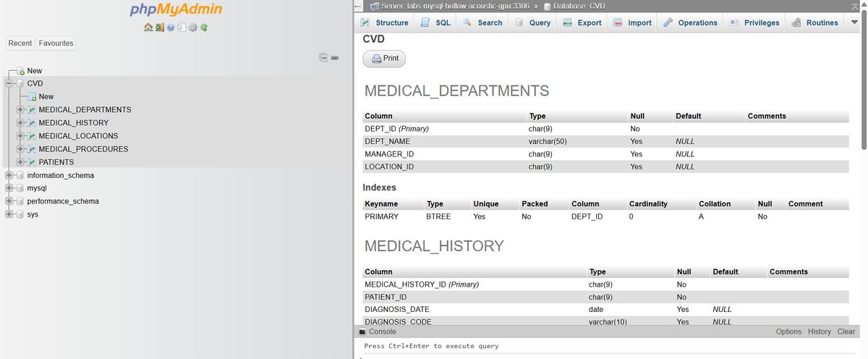Open the MySQL documentation page icon
The image size is (868, 359).
click(182, 28)
